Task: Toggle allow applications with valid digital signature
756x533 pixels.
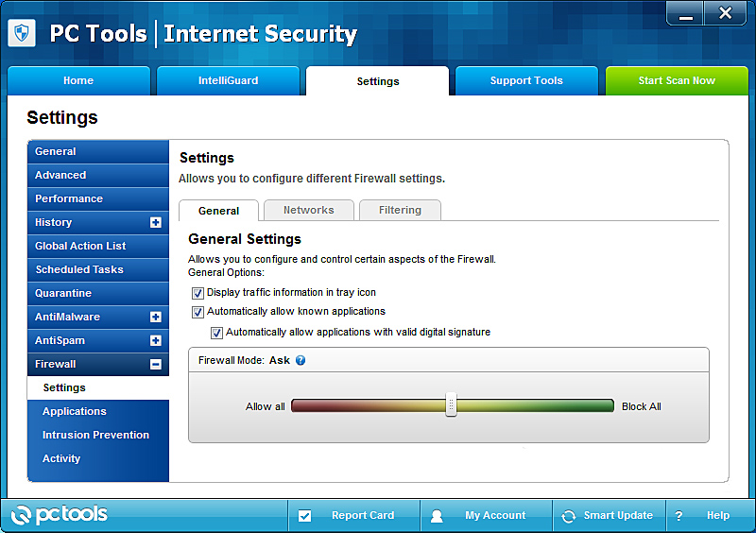Action: tap(216, 333)
